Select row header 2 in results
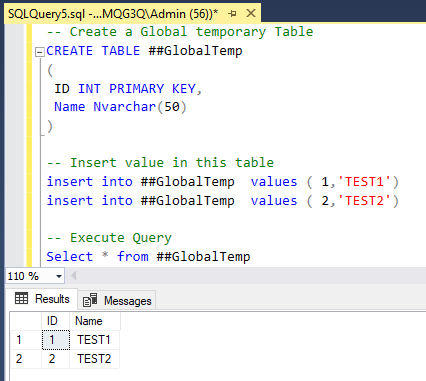This screenshot has height=381, width=426. point(26,359)
